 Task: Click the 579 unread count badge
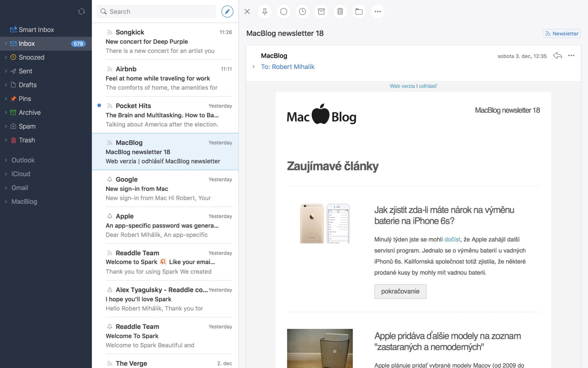click(78, 44)
